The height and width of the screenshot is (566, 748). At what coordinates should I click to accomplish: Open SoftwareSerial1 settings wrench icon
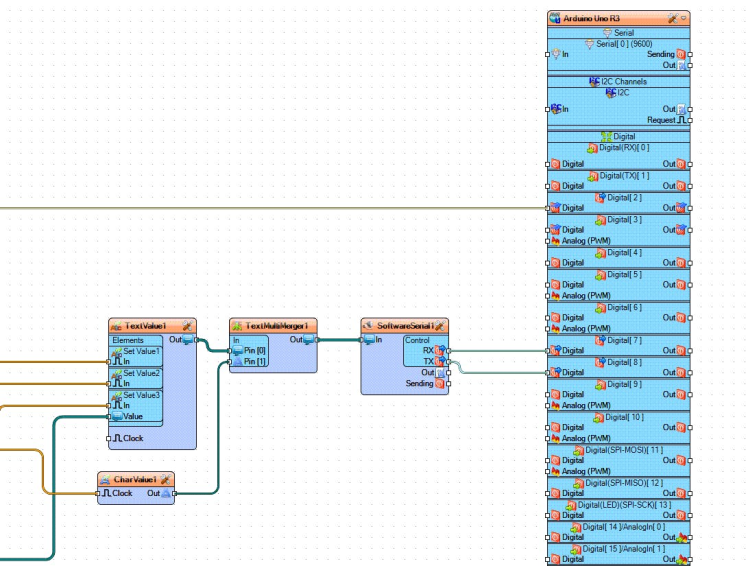[439, 326]
